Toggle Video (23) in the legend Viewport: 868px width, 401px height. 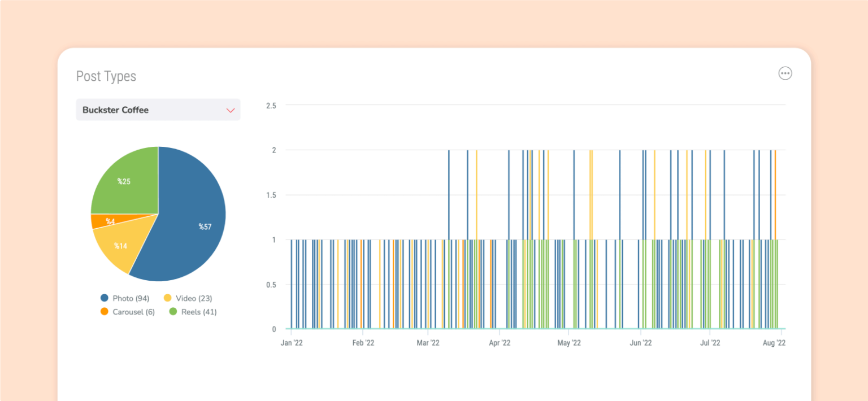(193, 298)
